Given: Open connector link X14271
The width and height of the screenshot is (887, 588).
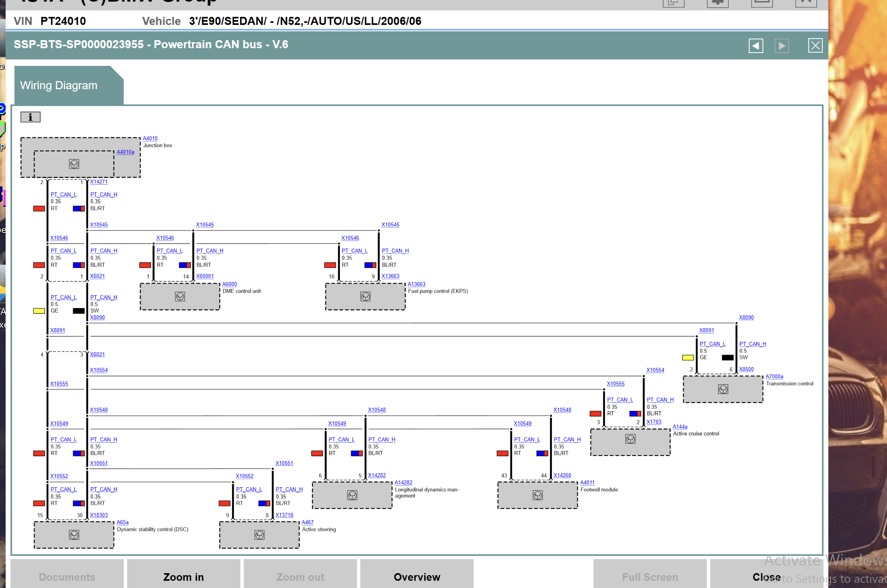Looking at the screenshot, I should 99,182.
